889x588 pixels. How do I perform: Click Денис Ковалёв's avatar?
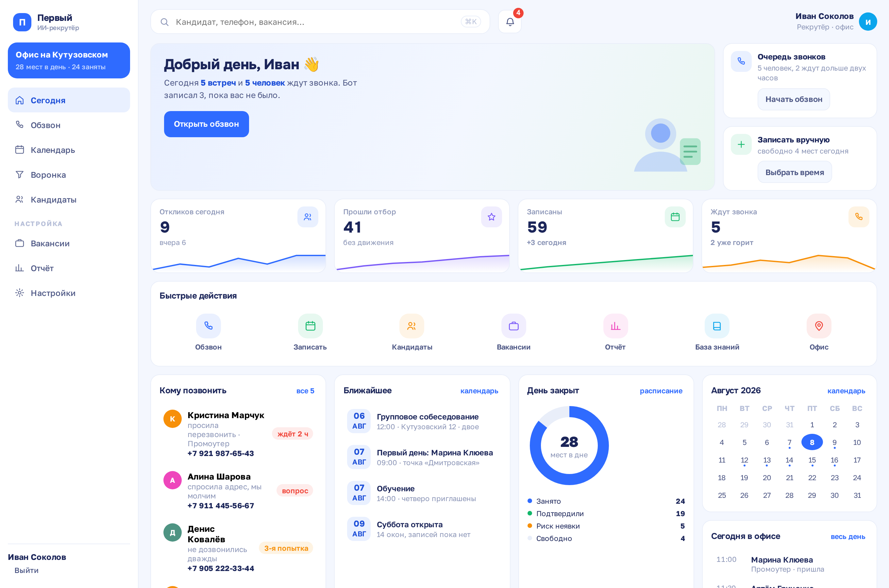(173, 532)
